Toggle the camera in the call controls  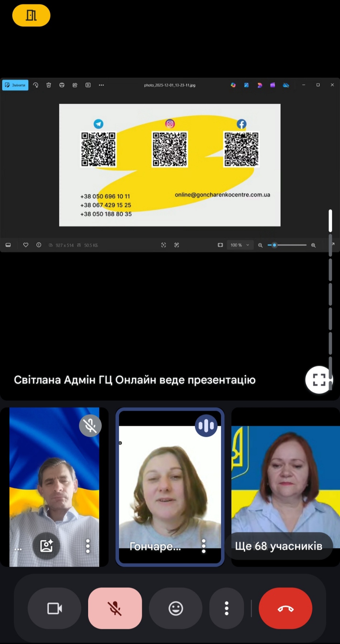[54, 608]
